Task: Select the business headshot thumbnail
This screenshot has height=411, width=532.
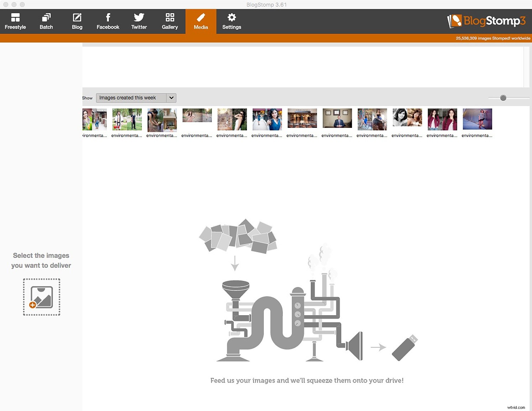Action: pos(337,118)
